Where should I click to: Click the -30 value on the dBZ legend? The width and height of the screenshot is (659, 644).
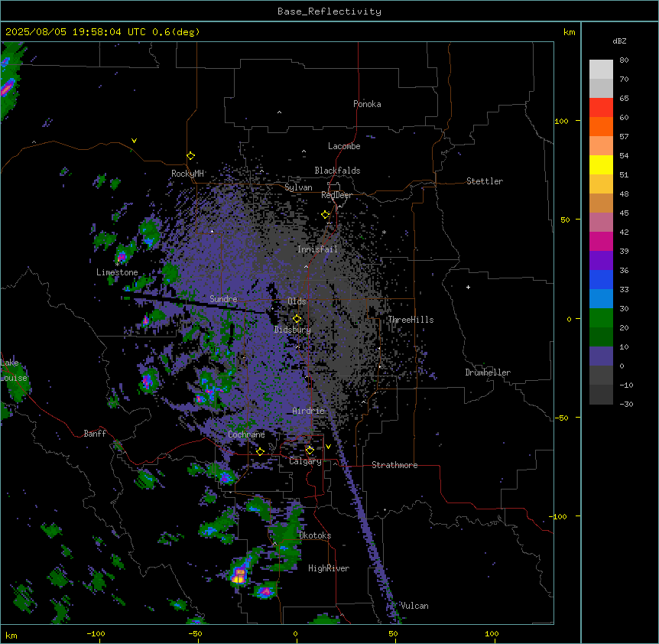click(626, 404)
